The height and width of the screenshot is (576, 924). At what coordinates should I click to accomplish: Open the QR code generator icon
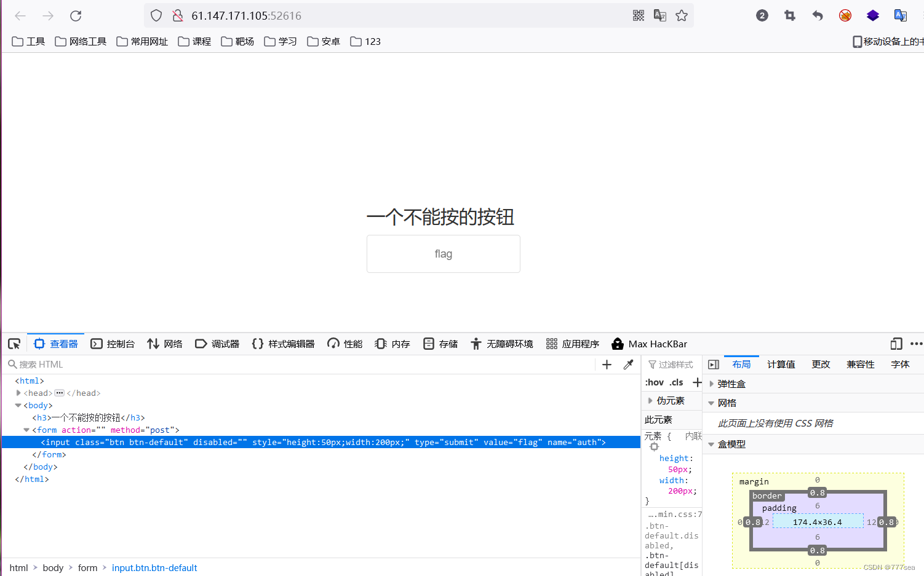coord(639,16)
